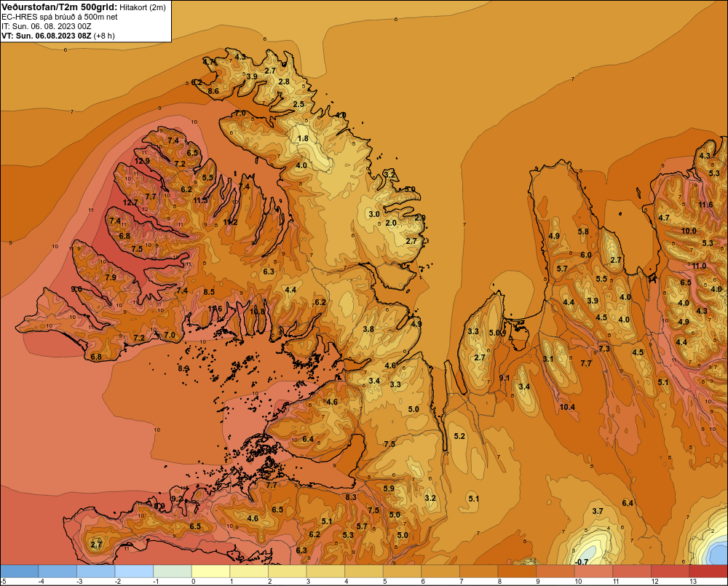The height and width of the screenshot is (586, 728).
Task: Click the 12.7 temperature value
Action: tap(130, 202)
